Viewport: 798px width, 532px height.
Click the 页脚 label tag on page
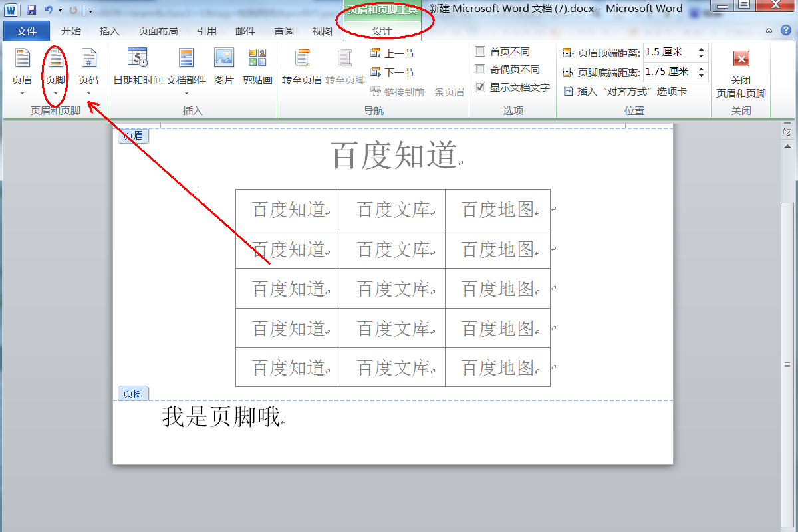134,394
